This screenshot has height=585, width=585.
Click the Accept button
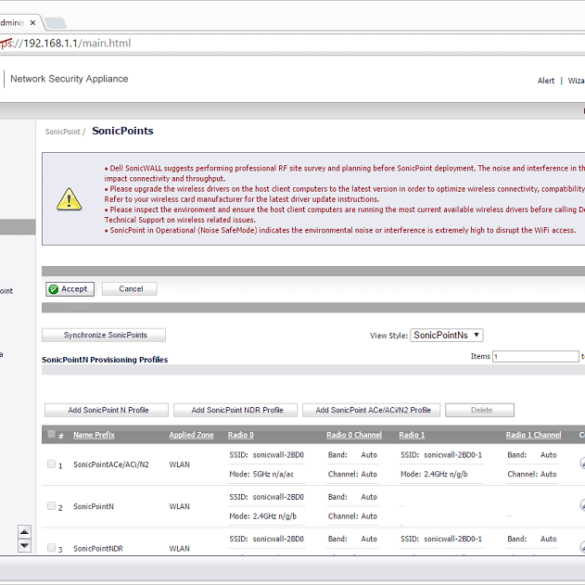tap(70, 289)
